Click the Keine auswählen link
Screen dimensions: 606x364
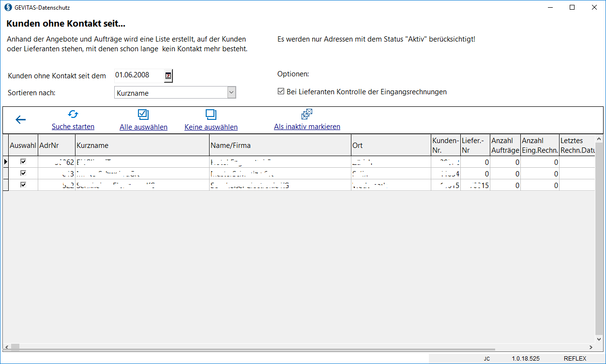[x=211, y=127]
